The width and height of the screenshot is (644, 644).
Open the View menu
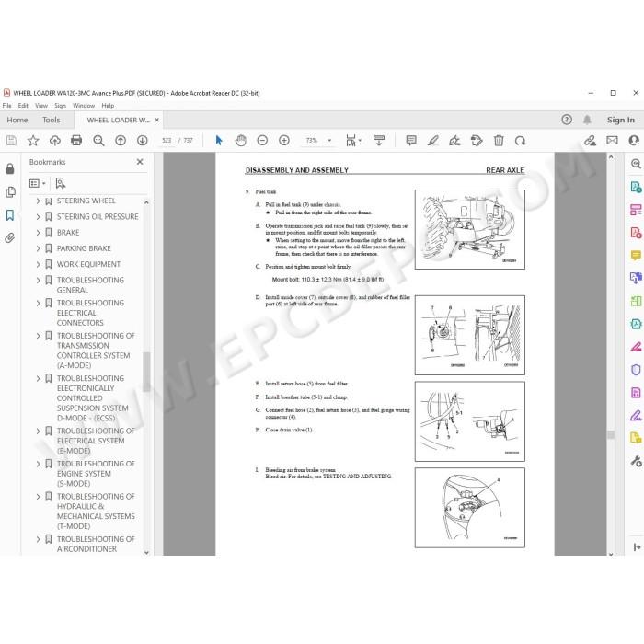click(41, 106)
